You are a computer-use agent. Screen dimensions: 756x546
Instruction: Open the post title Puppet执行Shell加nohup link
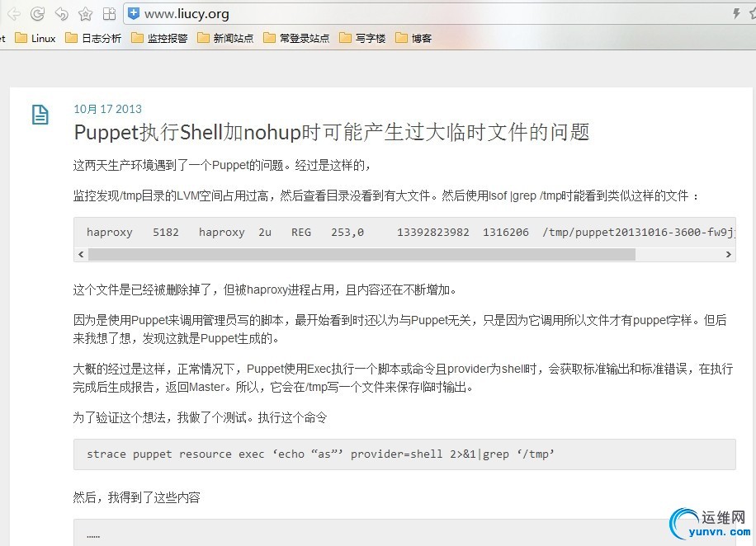point(332,132)
